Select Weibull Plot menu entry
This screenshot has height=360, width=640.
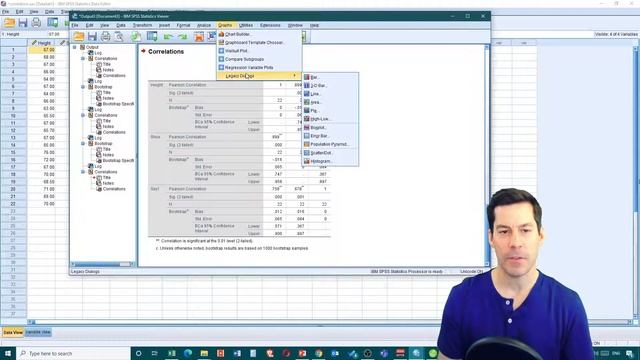(x=259, y=51)
